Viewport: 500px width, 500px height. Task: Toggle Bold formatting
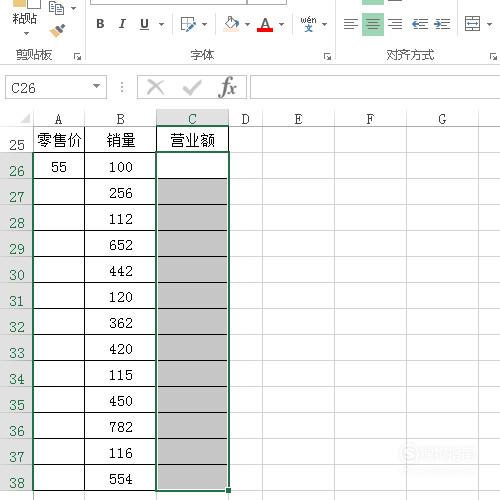tap(100, 24)
